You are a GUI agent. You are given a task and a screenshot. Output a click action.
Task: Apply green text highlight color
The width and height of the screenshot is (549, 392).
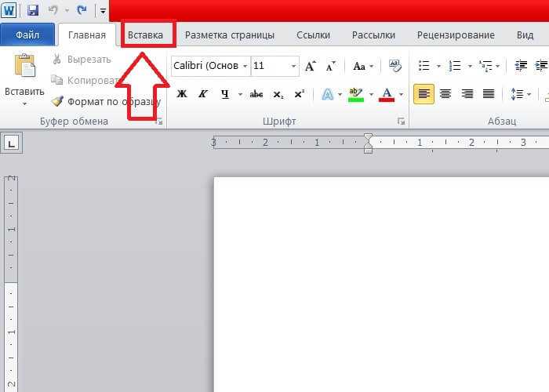pyautogui.click(x=356, y=95)
